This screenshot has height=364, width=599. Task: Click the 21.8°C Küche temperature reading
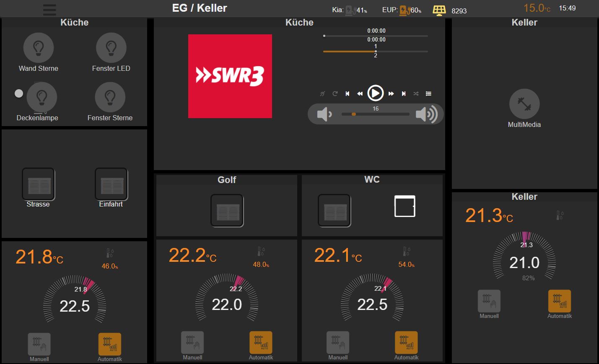(x=39, y=257)
